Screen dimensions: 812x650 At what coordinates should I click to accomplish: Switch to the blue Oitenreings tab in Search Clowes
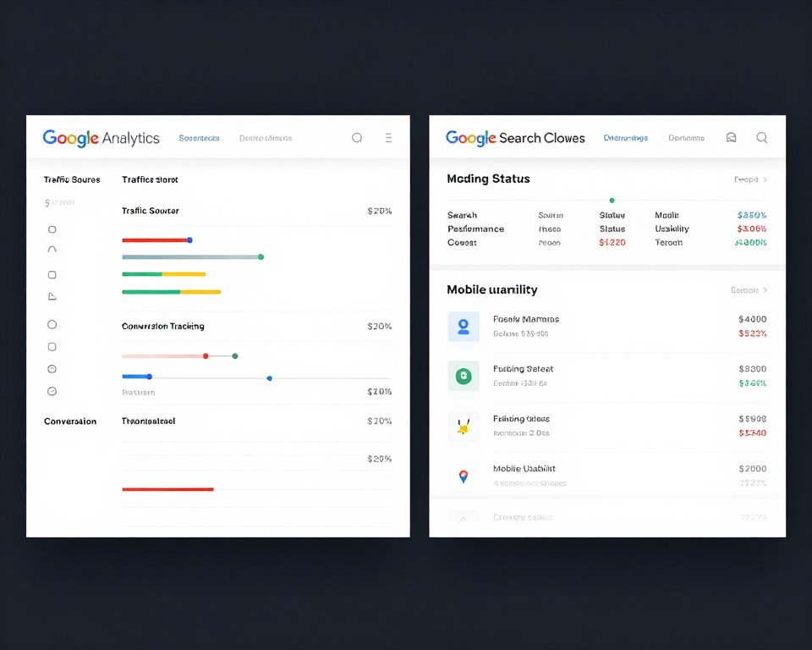(x=626, y=138)
